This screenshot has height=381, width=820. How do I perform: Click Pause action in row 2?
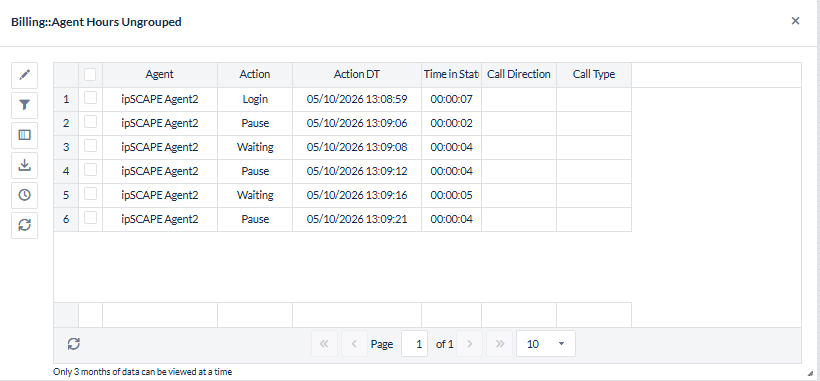255,123
